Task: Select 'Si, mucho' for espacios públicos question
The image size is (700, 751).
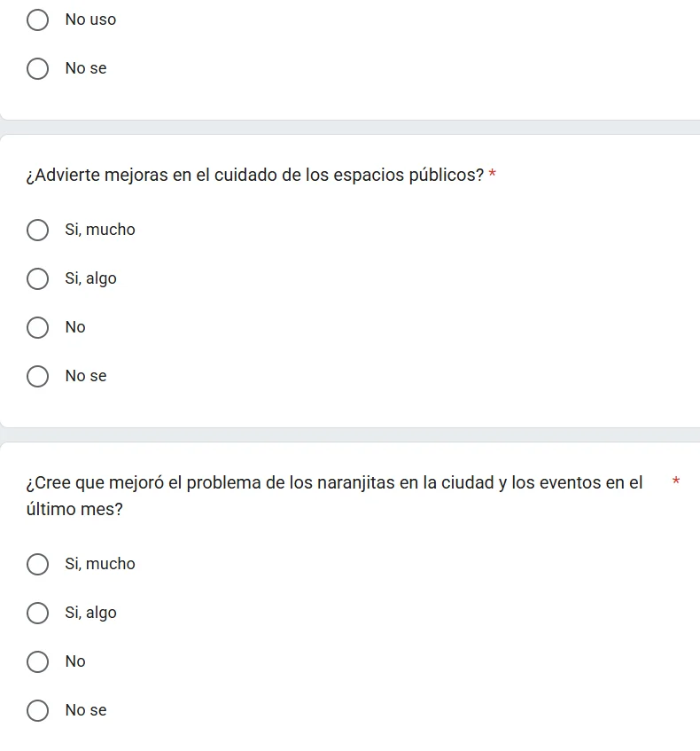Action: pyautogui.click(x=37, y=231)
